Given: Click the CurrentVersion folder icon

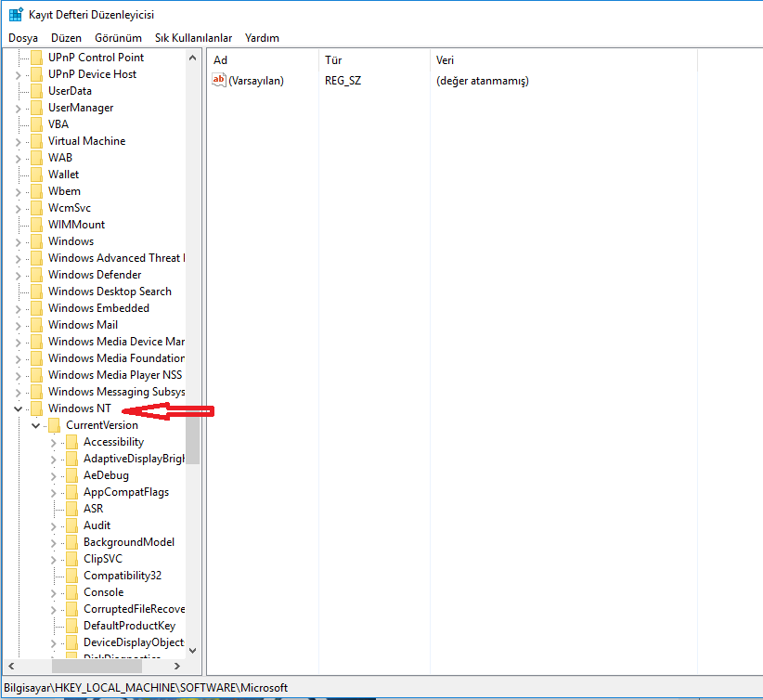Looking at the screenshot, I should coord(54,425).
